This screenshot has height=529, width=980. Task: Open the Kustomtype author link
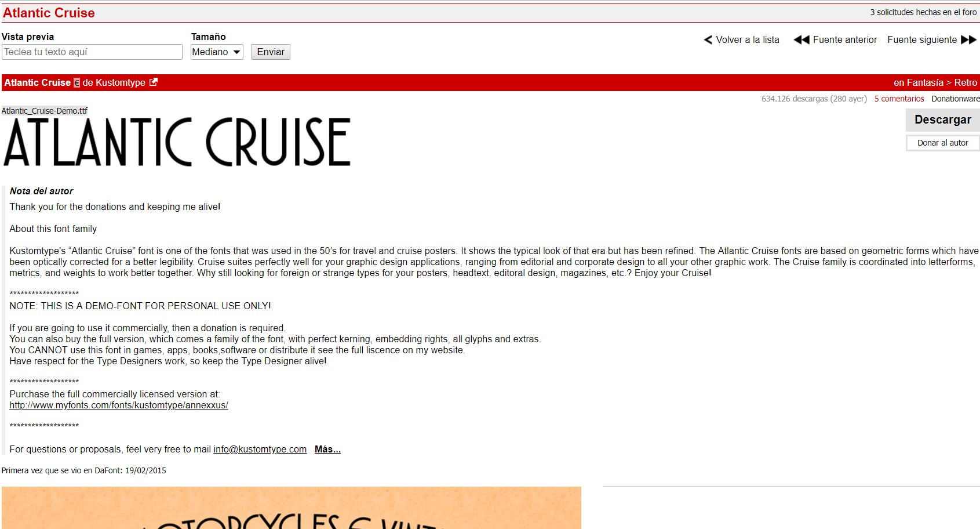tap(121, 82)
